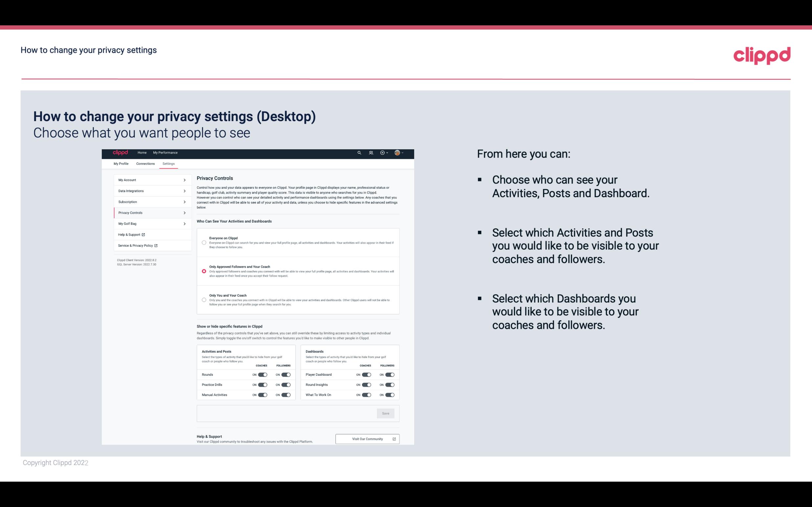Click the My Performance navigation icon
This screenshot has height=507, width=812.
pyautogui.click(x=166, y=153)
